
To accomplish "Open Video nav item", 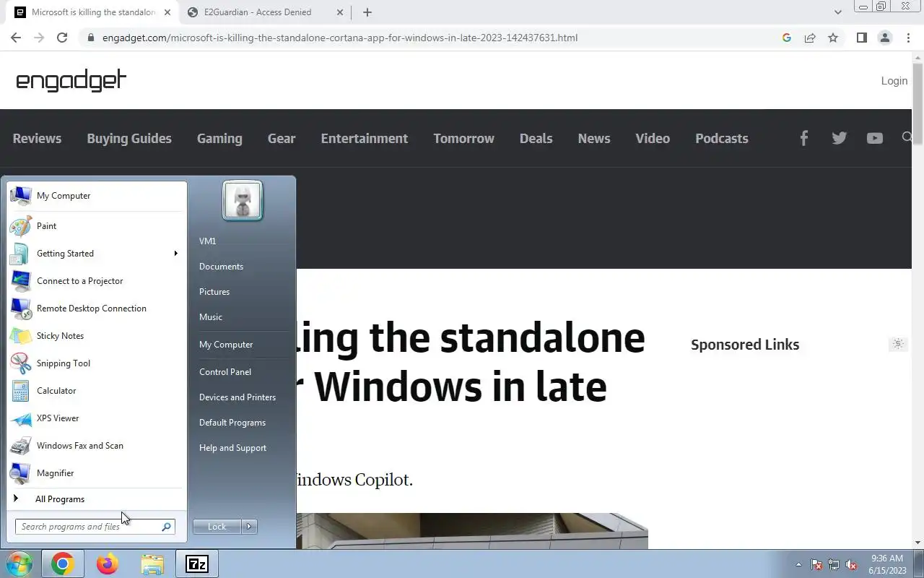I will click(x=653, y=138).
